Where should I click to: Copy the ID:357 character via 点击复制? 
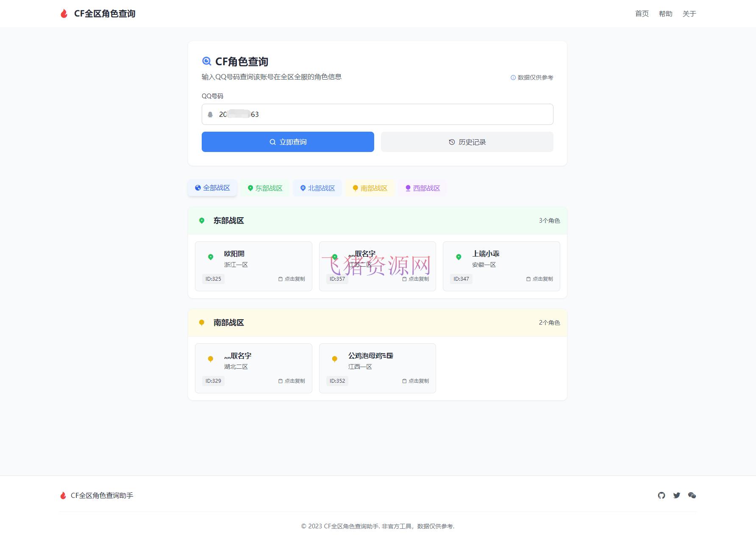[415, 279]
